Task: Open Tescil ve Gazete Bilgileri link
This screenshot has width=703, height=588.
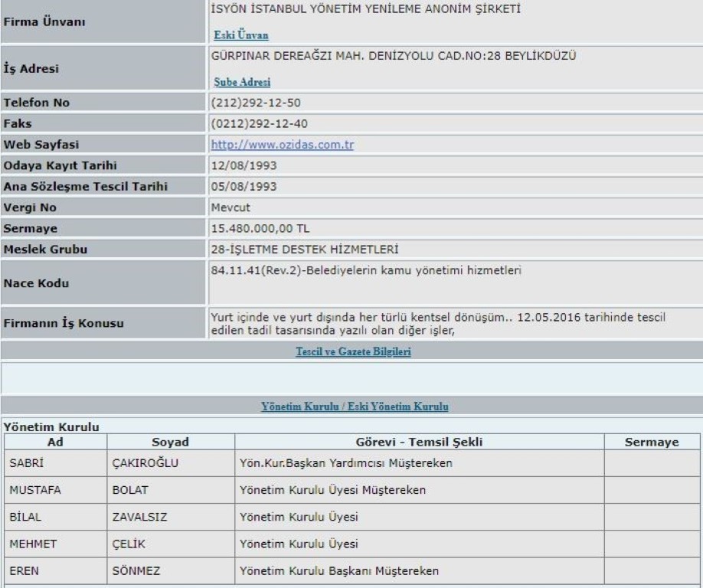Action: tap(351, 353)
